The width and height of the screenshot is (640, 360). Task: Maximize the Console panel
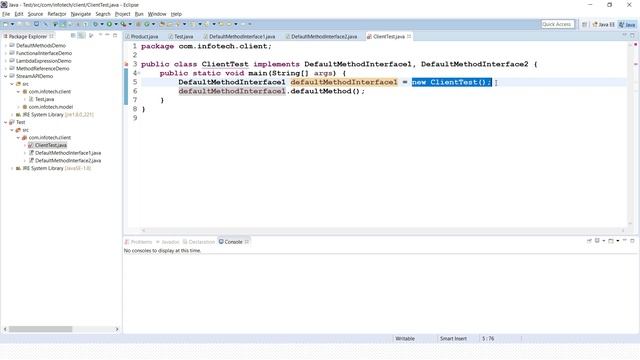[632, 241]
